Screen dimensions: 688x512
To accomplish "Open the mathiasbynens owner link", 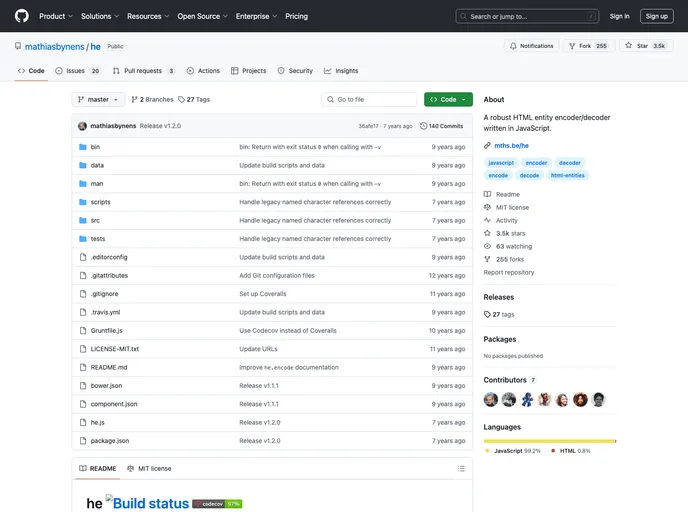I will coord(54,47).
